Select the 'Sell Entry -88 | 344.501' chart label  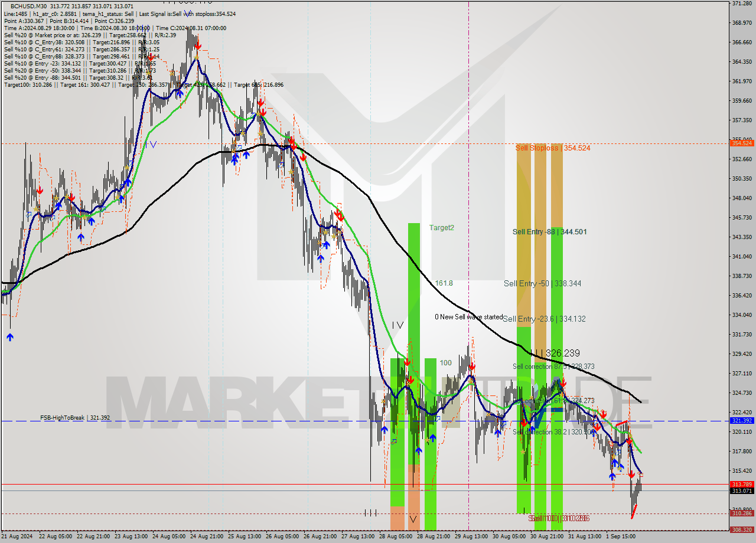[549, 232]
